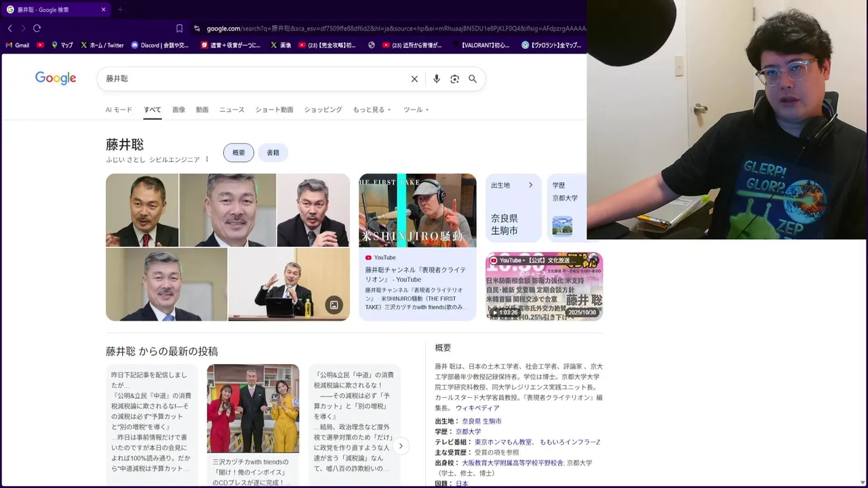Open the 遮音＋吸音が一つに bookmark
The height and width of the screenshot is (488, 868).
pyautogui.click(x=231, y=45)
